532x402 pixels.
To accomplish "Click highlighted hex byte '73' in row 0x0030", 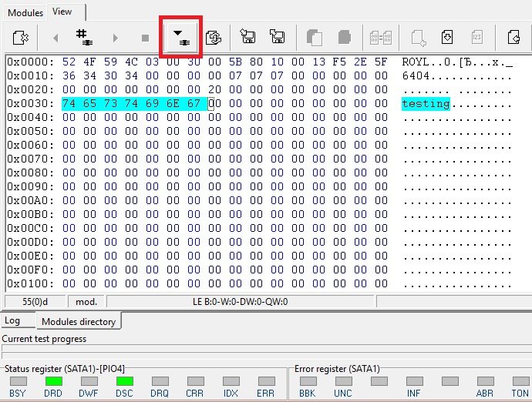I will (110, 103).
